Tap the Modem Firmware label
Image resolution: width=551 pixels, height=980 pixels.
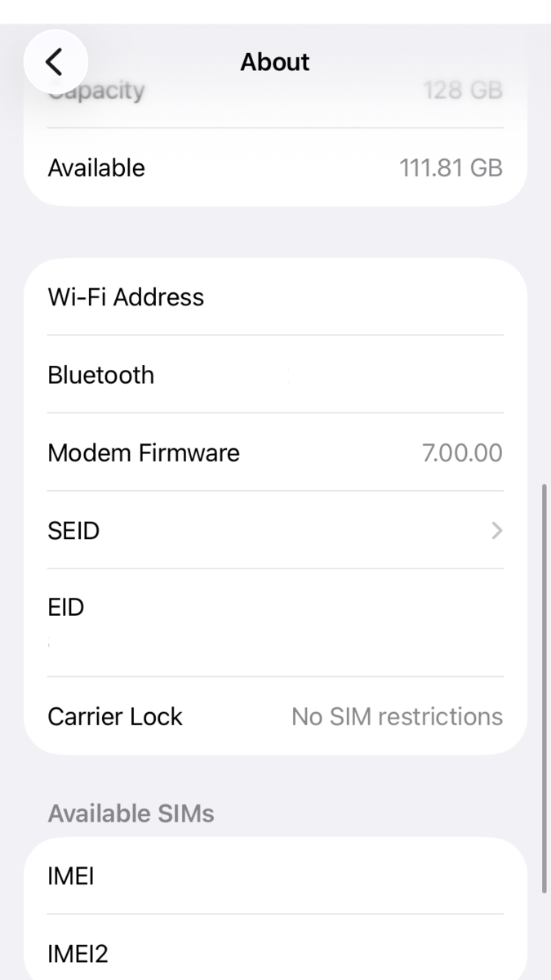[144, 452]
